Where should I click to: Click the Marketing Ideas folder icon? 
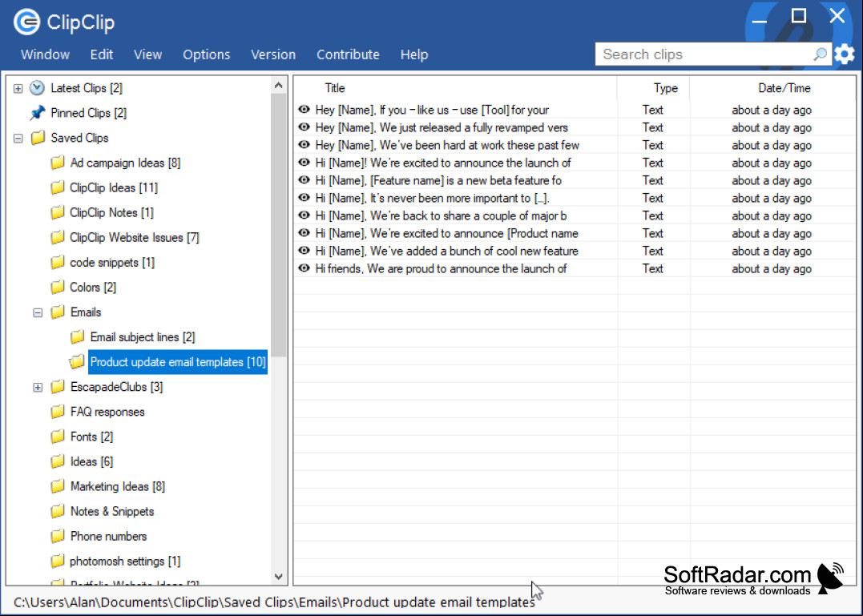57,486
